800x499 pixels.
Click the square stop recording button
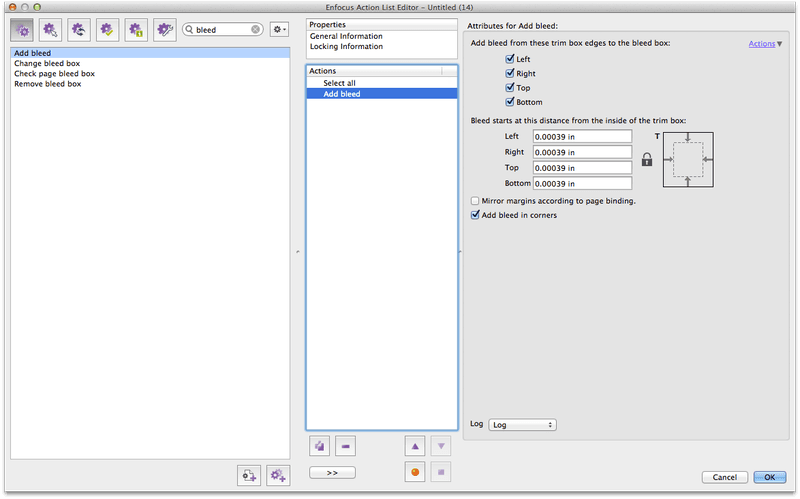(441, 472)
